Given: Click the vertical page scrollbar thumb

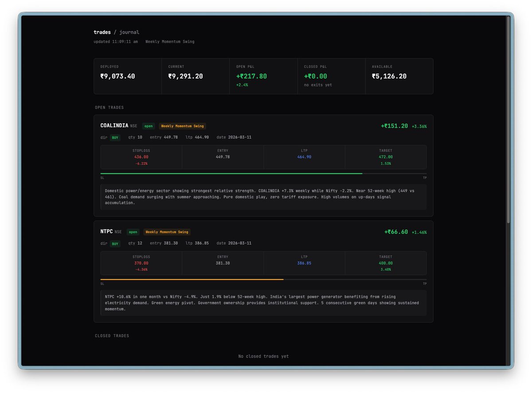Looking at the screenshot, I should 509,120.
